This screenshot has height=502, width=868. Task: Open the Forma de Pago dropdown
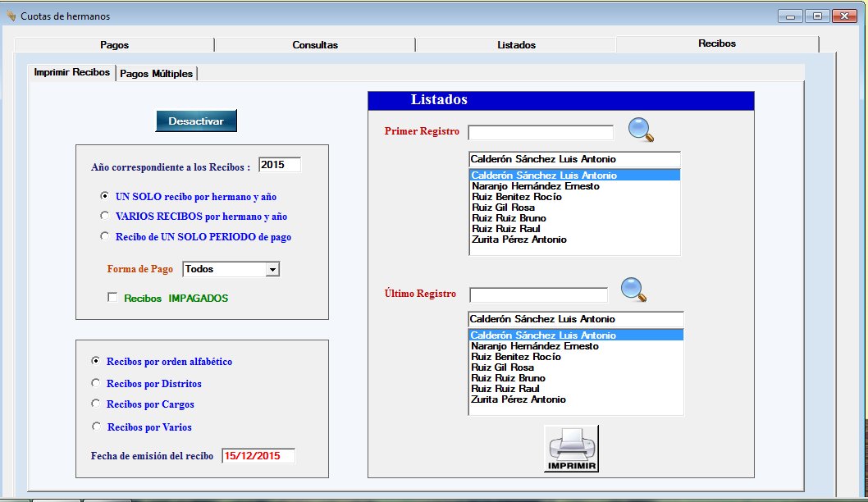pyautogui.click(x=273, y=269)
